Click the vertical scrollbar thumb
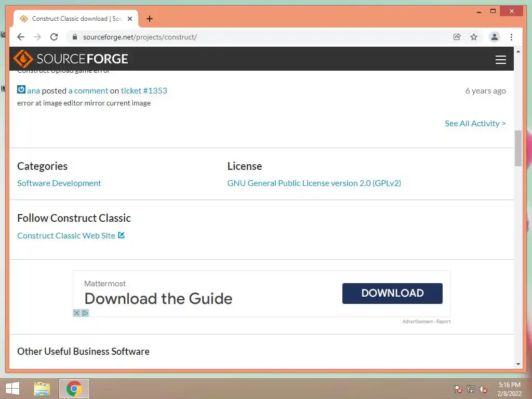Image resolution: width=532 pixels, height=399 pixels. pos(518,148)
